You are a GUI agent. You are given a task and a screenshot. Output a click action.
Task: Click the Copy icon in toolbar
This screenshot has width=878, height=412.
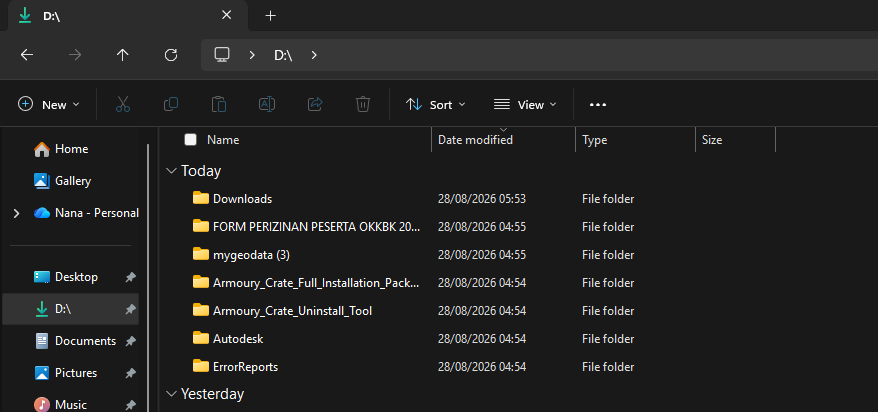171,104
